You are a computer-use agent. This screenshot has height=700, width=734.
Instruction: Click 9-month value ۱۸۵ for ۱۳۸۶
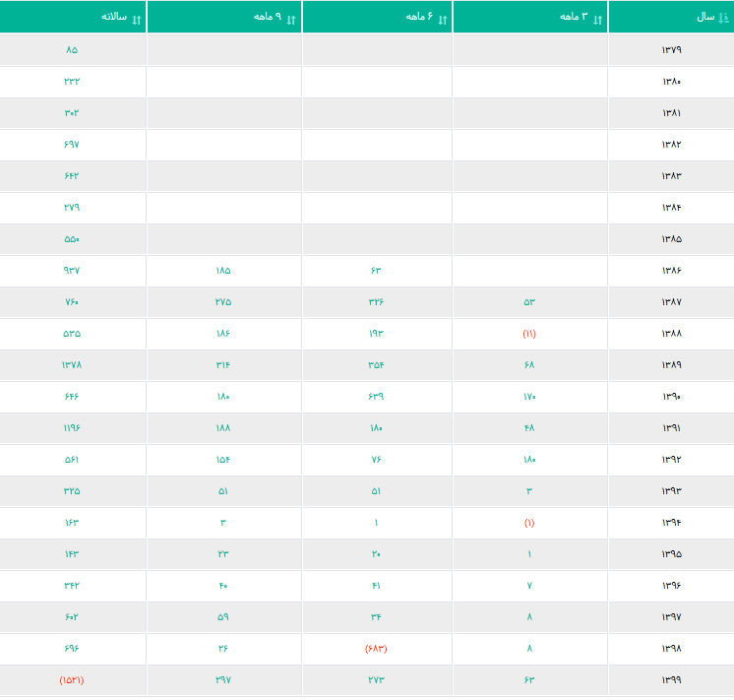[x=223, y=271]
